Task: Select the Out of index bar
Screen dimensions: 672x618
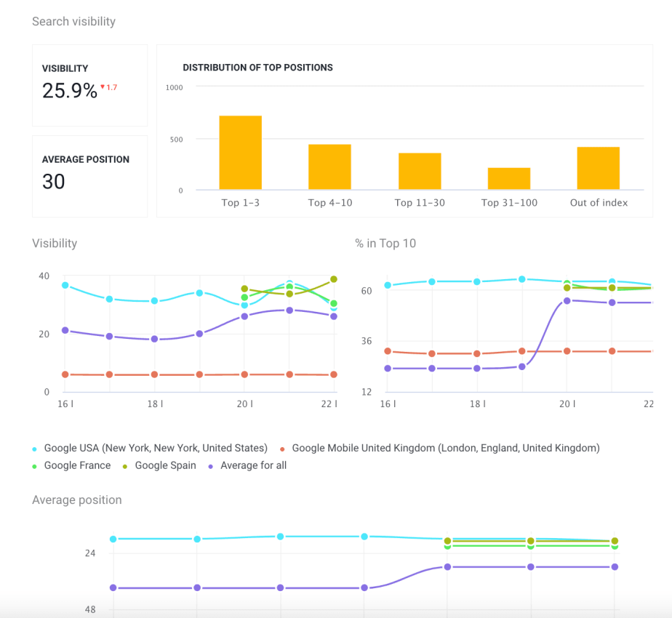Action: click(x=598, y=167)
